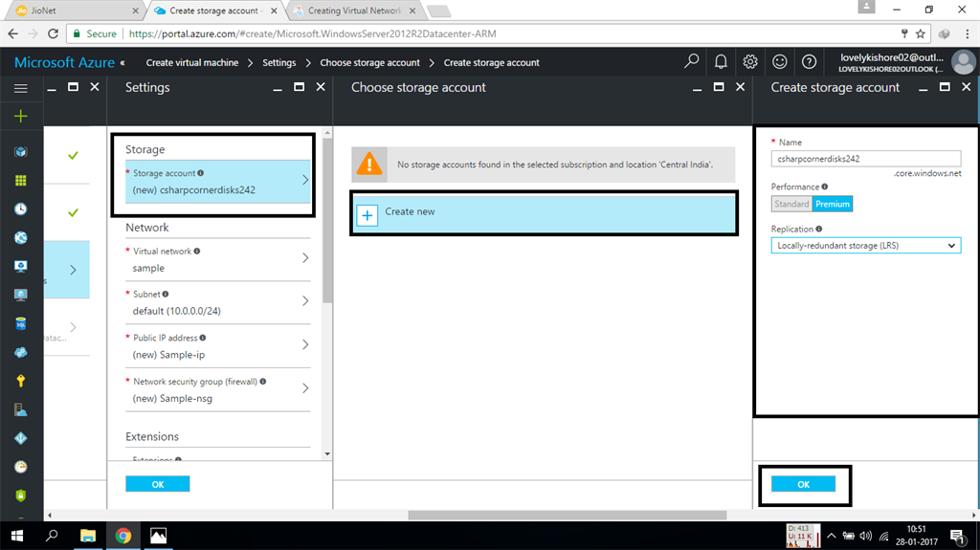Click the horizontal blade scrollbar thumb
The height and width of the screenshot is (550, 980).
click(x=567, y=515)
